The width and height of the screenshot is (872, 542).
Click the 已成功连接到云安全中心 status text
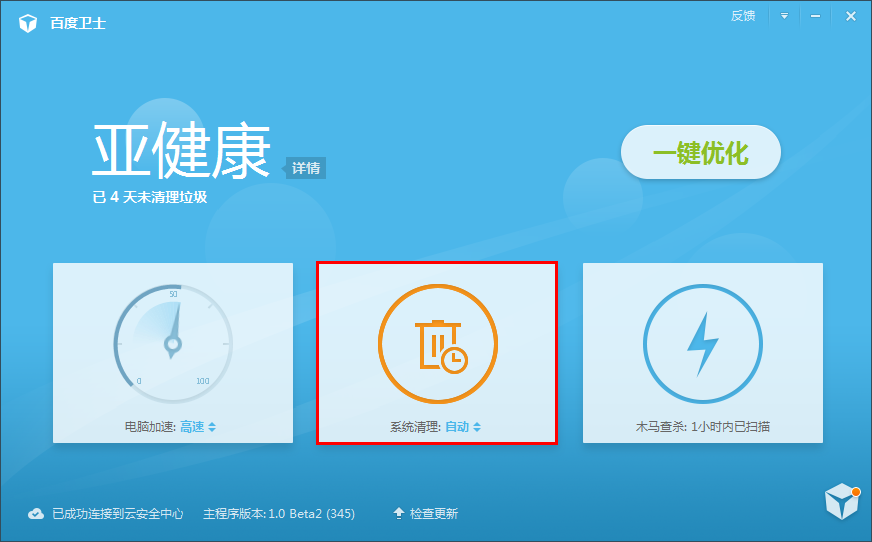(x=118, y=514)
